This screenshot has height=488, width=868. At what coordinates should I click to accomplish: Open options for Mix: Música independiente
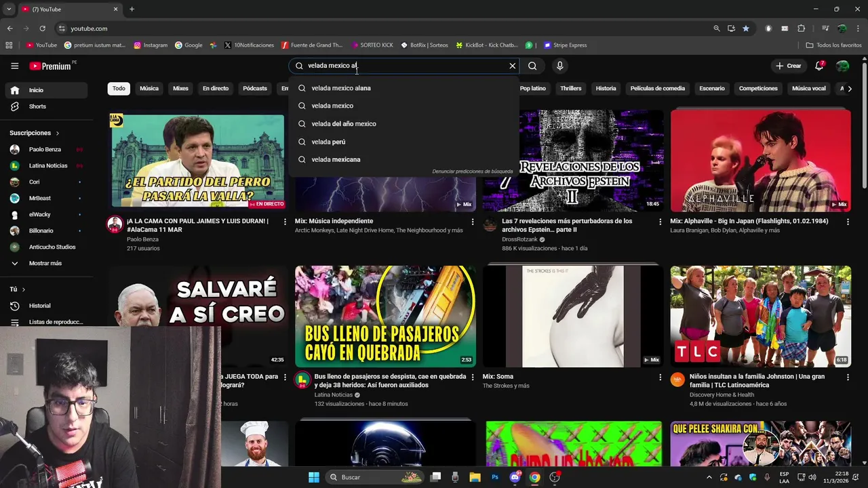(473, 222)
